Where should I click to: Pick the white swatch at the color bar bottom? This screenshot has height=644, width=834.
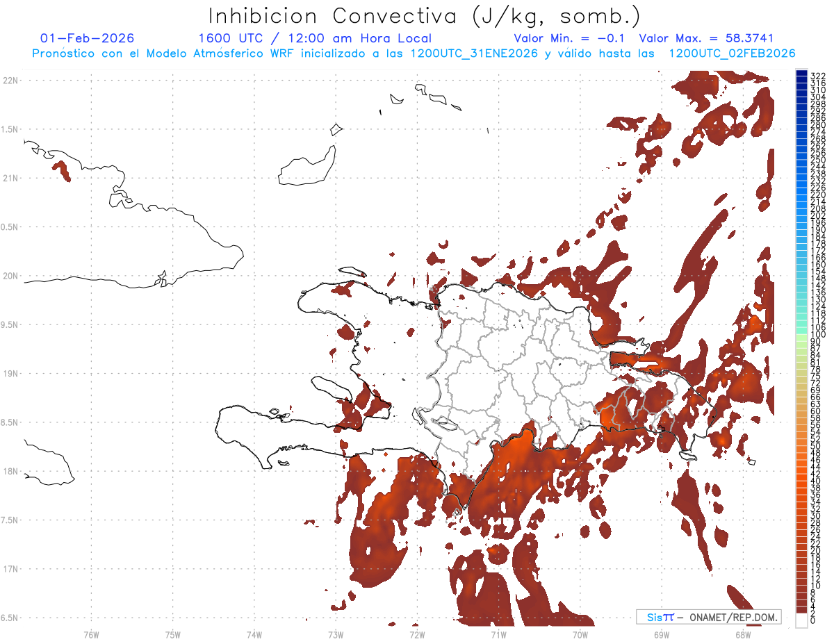tap(802, 620)
